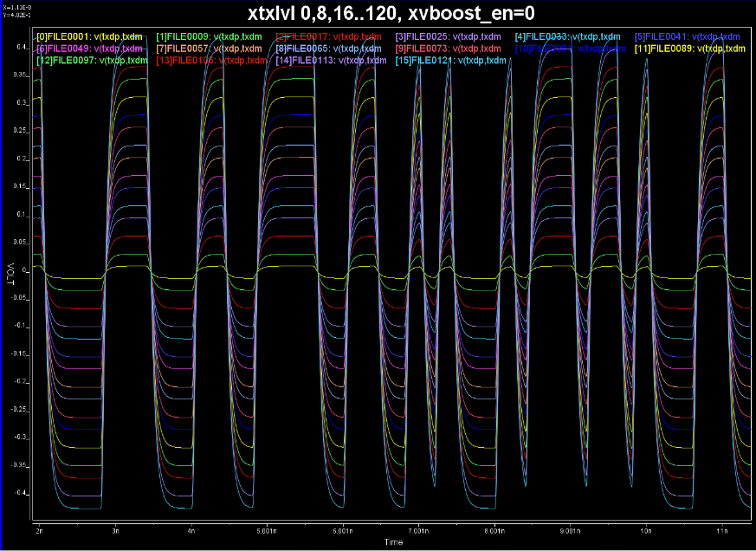
Task: Click the [8]FILE0065 legend entry
Action: pos(328,49)
